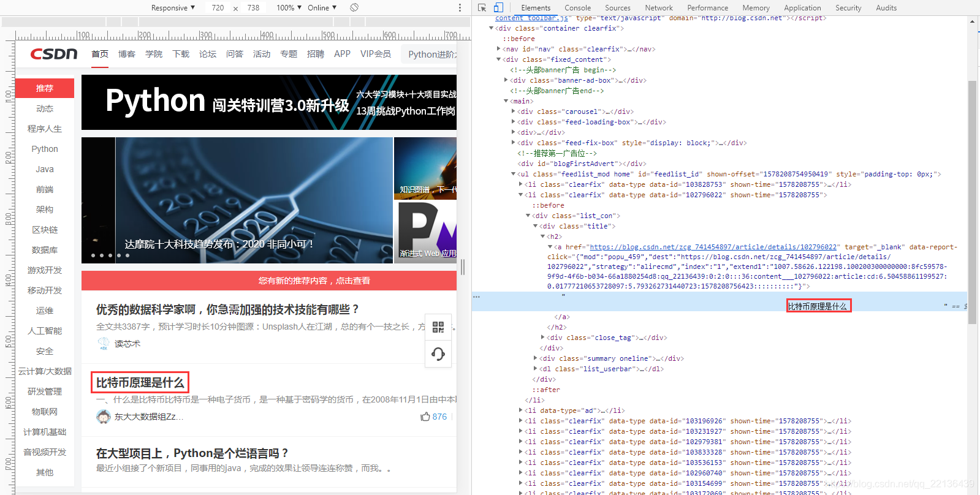Select the Python sidebar category

(45, 149)
